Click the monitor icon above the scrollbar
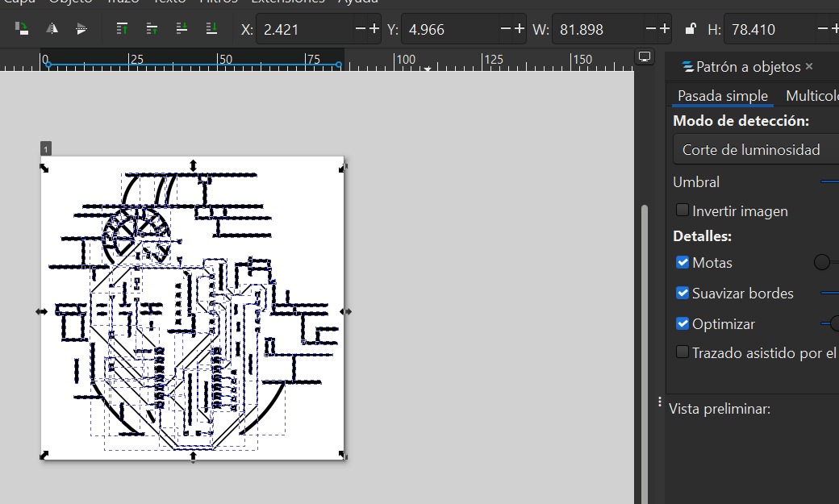This screenshot has width=839, height=504. point(643,57)
